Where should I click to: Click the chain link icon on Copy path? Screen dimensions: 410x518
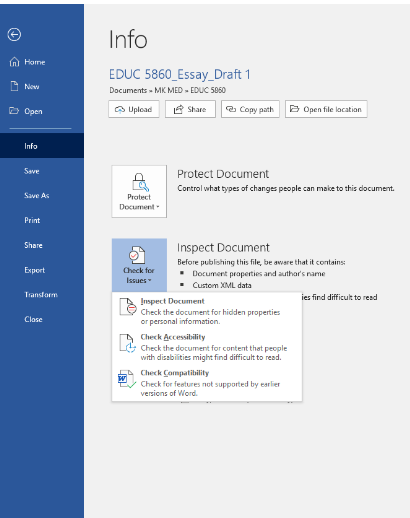click(231, 109)
